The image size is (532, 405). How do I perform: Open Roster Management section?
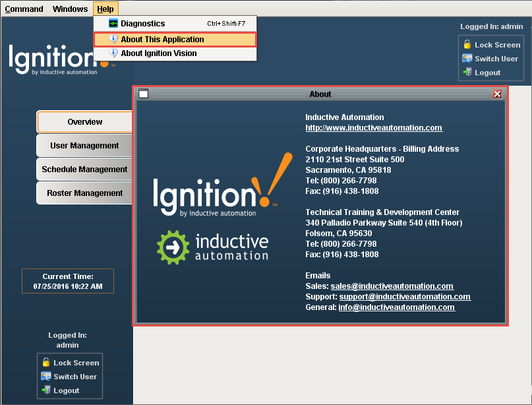(x=84, y=193)
